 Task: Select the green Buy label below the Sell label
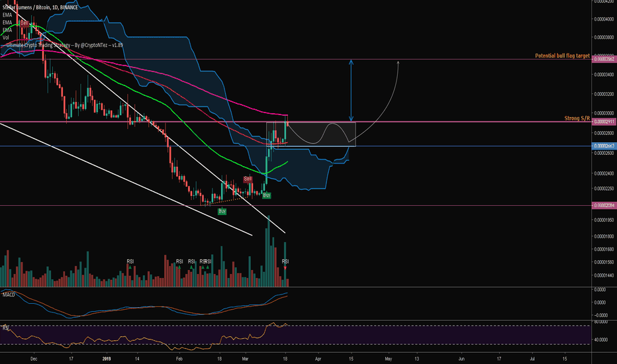pos(266,195)
